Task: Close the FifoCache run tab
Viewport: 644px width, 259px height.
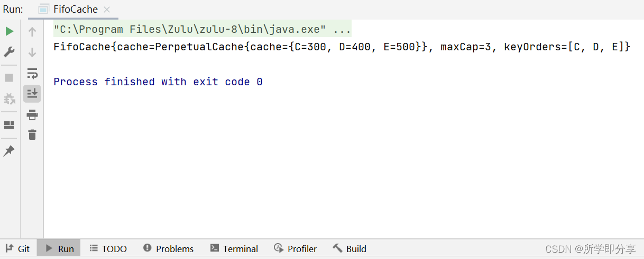Action: (x=107, y=10)
